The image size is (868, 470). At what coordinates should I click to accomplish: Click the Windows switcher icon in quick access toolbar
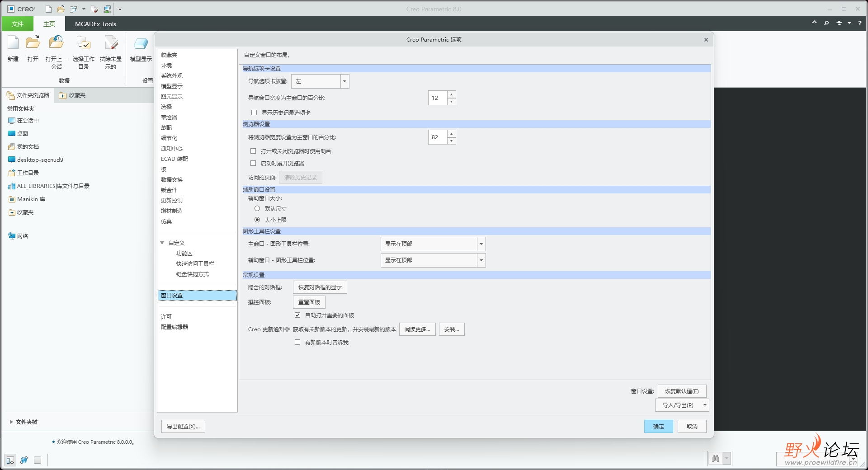(74, 9)
